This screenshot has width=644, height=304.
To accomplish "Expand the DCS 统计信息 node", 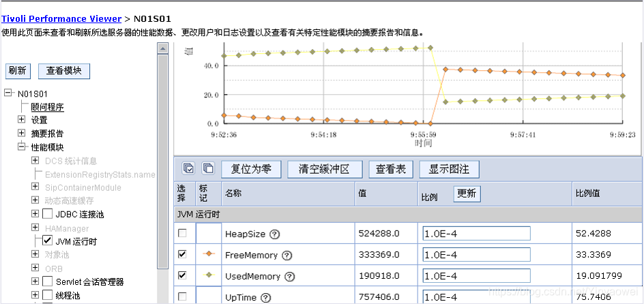I will 35,160.
